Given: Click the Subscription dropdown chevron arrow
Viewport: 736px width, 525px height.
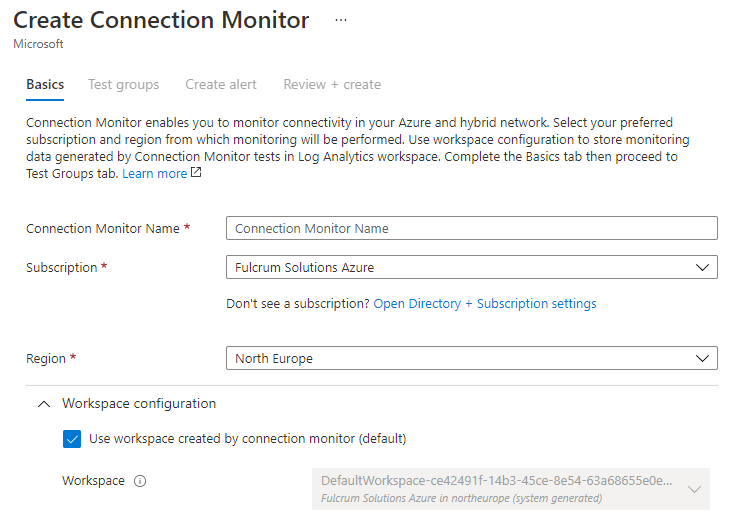Looking at the screenshot, I should point(700,267).
